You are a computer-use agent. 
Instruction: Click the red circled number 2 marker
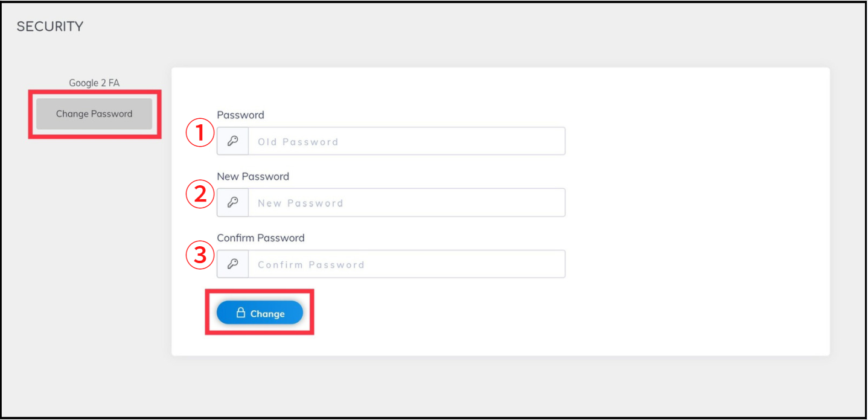(200, 195)
